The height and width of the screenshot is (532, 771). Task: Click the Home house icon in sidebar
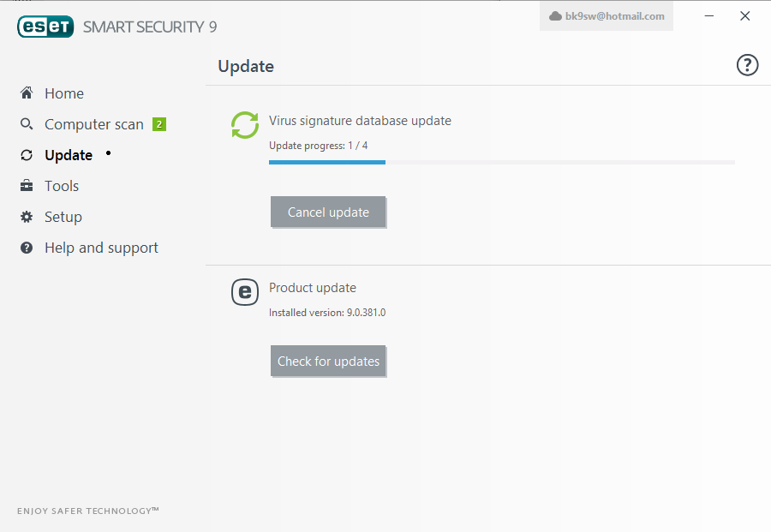pyautogui.click(x=27, y=93)
